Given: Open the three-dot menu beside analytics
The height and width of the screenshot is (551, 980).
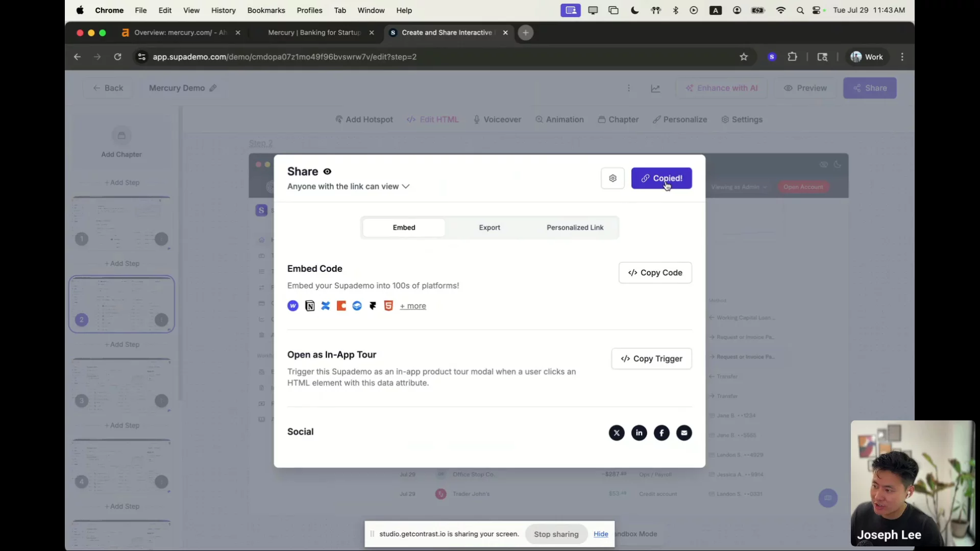Looking at the screenshot, I should coord(629,88).
